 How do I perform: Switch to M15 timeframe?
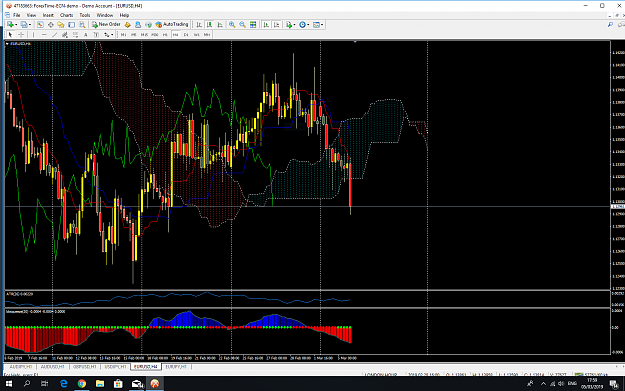point(144,35)
